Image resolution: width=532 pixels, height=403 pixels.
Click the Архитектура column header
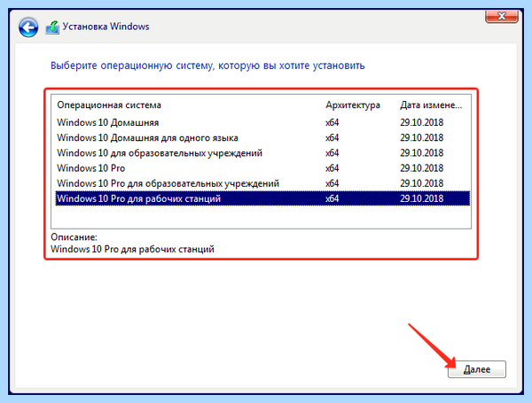(353, 105)
